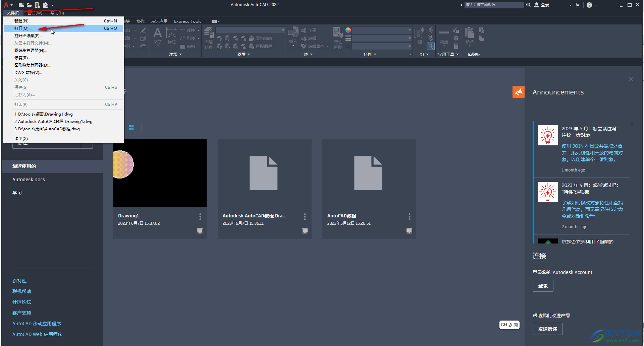The height and width of the screenshot is (346, 644).
Task: Open the linetype dropdown in 特性 panel
Action: coord(382,46)
